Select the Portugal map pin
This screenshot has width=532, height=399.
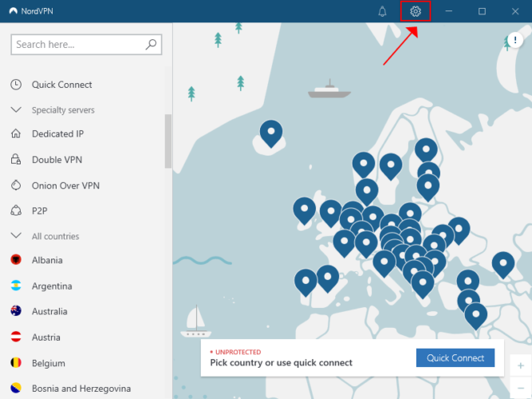point(305,282)
